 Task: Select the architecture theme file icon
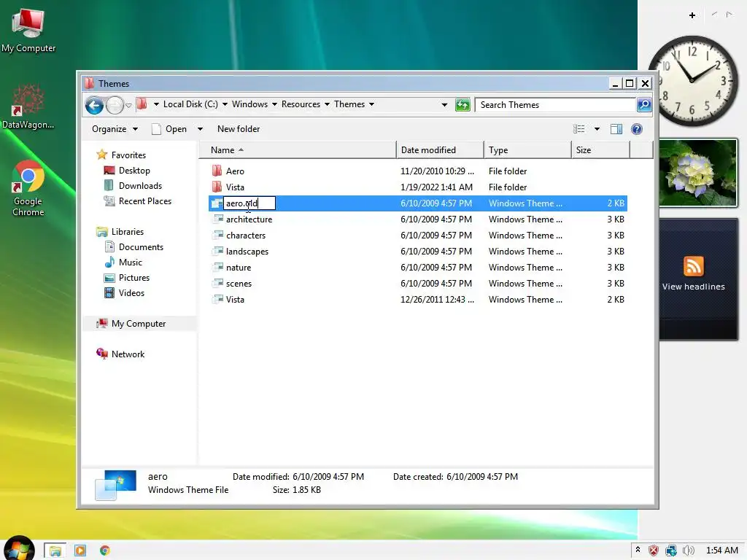217,219
